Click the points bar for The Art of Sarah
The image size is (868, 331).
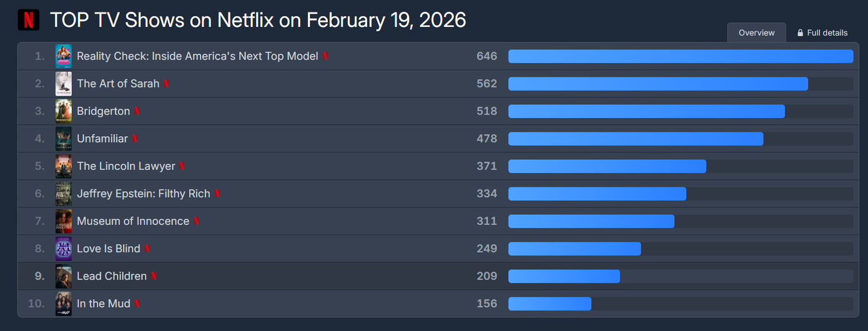pos(658,84)
